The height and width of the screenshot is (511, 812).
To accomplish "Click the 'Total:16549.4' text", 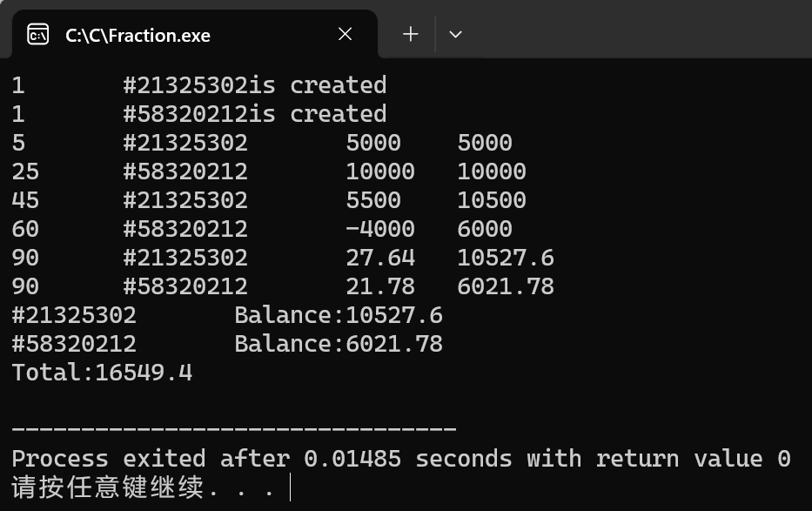I will 102,373.
